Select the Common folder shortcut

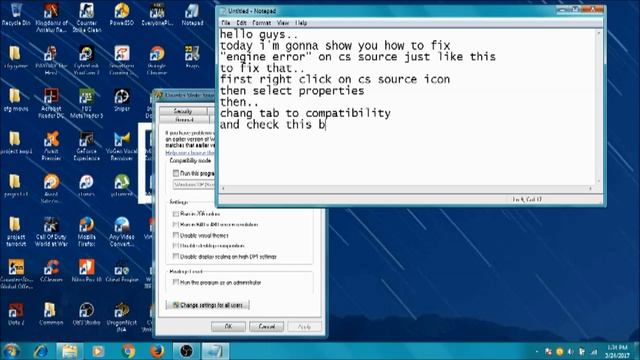(x=51, y=314)
